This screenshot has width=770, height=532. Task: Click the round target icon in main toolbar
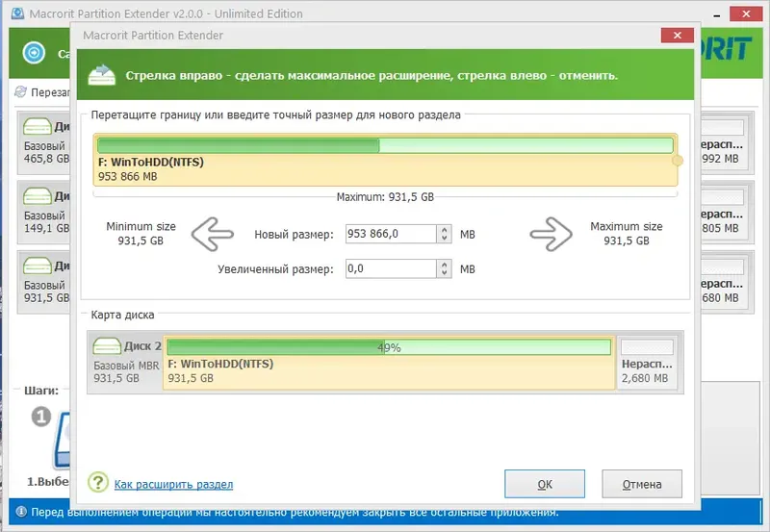click(x=34, y=53)
